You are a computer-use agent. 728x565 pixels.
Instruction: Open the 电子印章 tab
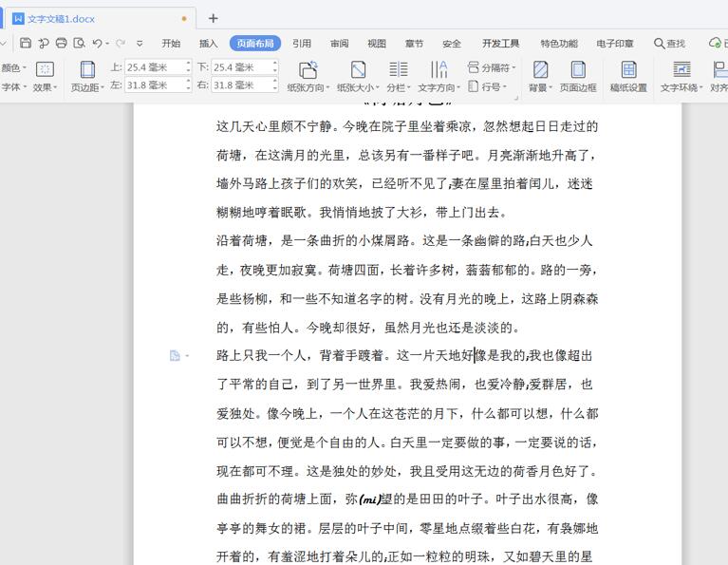615,44
